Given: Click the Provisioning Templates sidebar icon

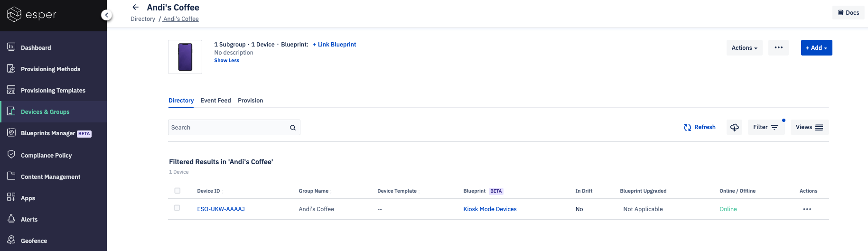Looking at the screenshot, I should (11, 90).
